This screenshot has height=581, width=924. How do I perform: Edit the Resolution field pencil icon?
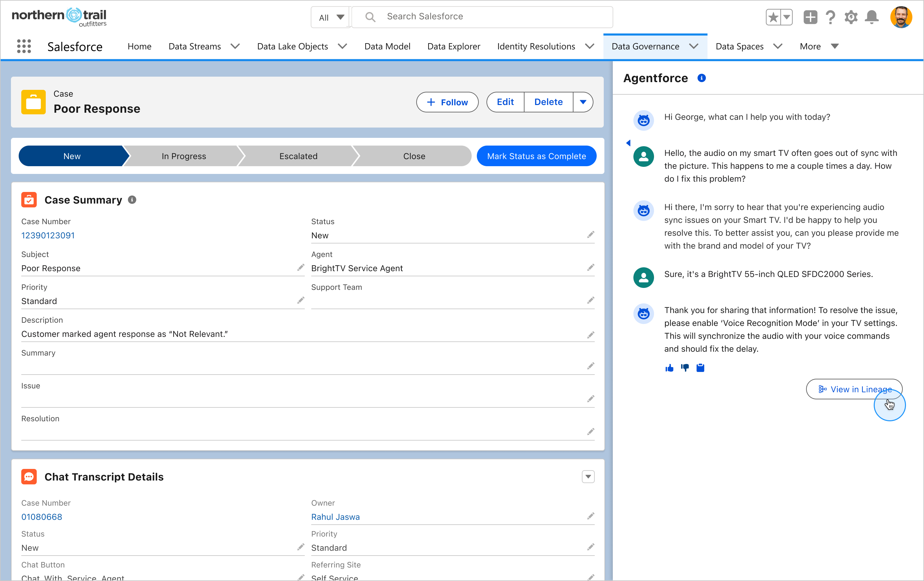591,432
